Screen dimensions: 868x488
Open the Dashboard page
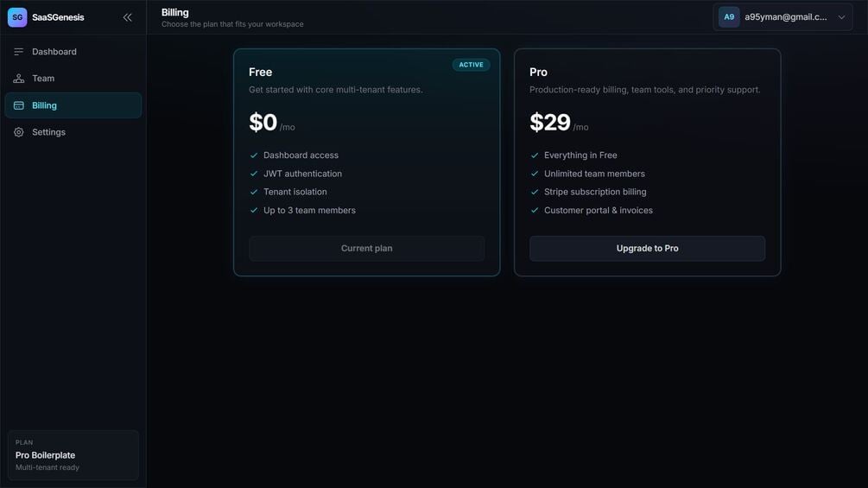73,52
